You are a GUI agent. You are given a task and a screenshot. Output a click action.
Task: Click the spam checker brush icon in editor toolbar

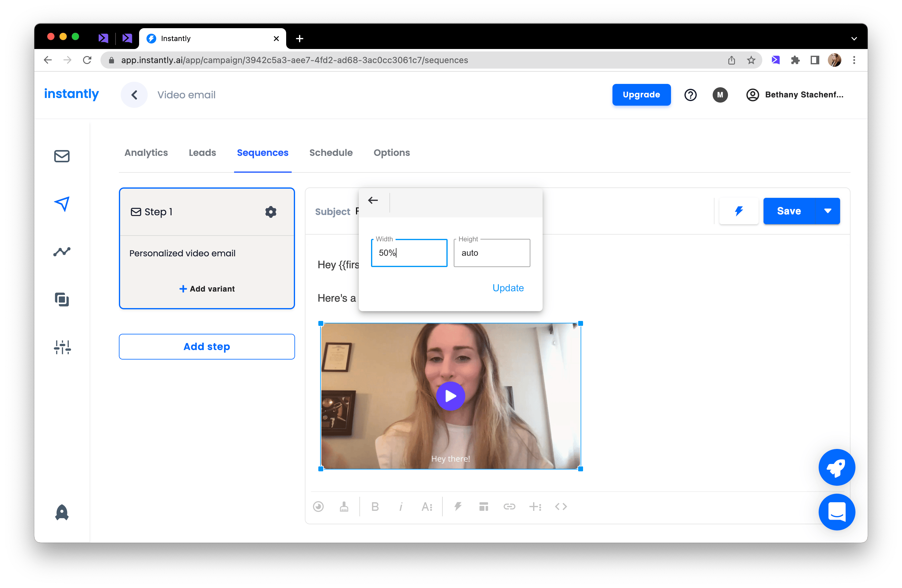344,507
